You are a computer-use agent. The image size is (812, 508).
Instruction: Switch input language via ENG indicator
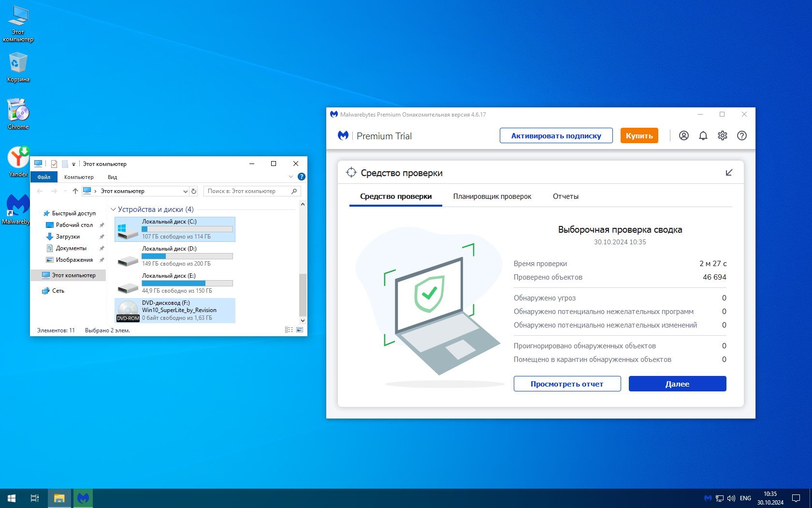pyautogui.click(x=745, y=498)
